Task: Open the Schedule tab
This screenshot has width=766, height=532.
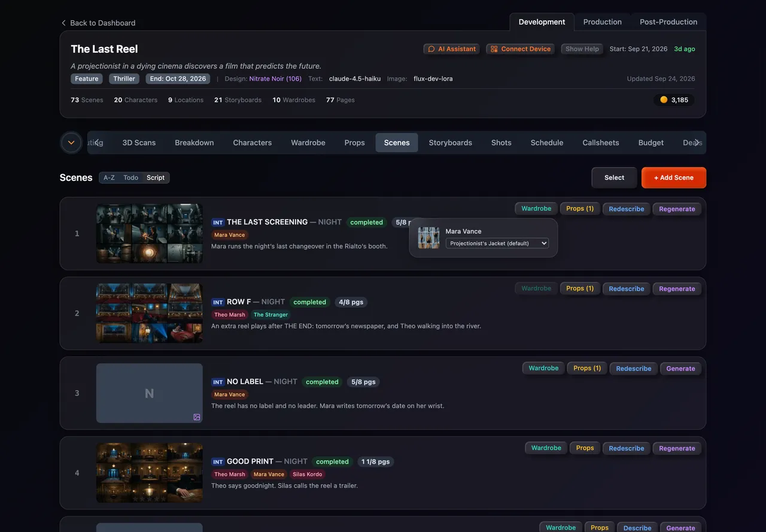Action: tap(547, 142)
